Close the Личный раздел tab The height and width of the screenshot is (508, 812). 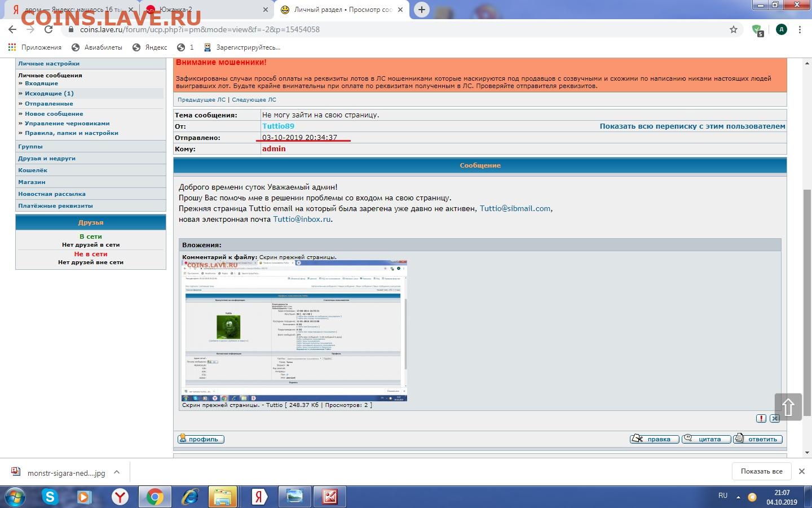[400, 10]
